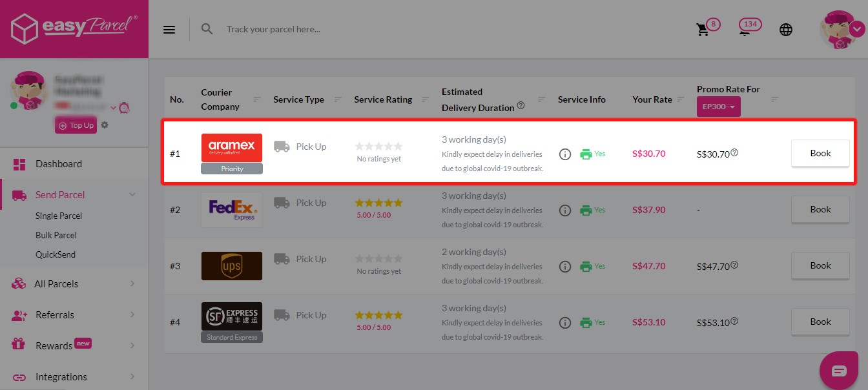The image size is (868, 390).
Task: Sort by the Service Rating column
Action: 425,99
